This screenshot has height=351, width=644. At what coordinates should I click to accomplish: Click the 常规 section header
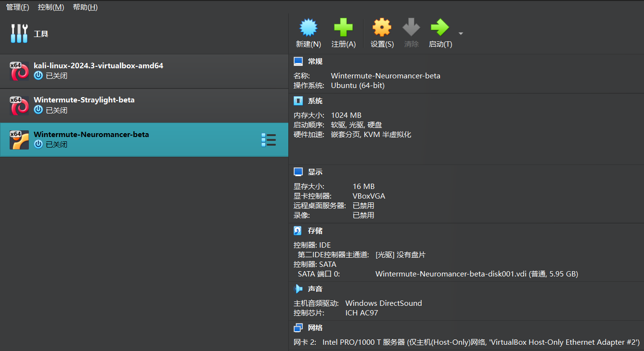point(315,62)
